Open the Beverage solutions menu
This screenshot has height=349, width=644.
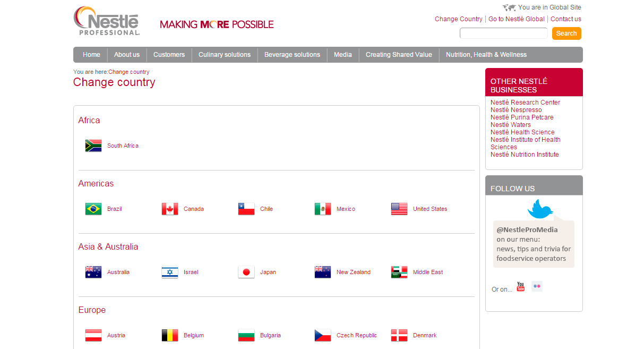(x=292, y=55)
